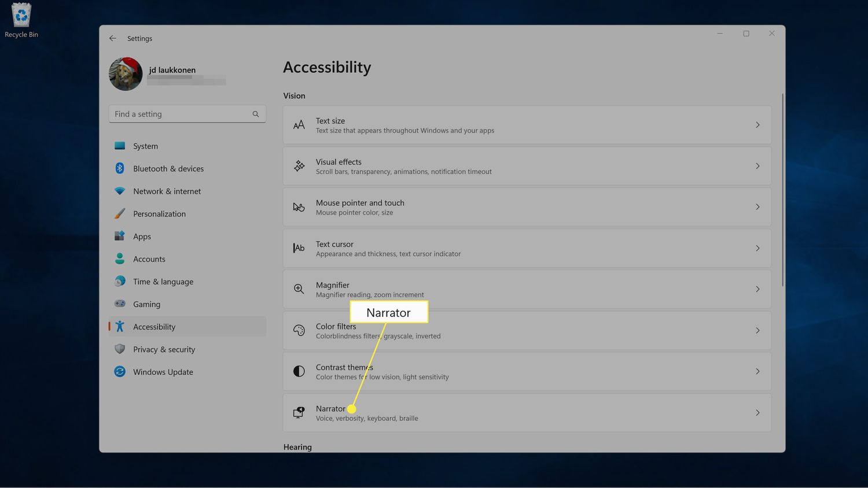Click the Gaming label in sidebar

click(147, 304)
